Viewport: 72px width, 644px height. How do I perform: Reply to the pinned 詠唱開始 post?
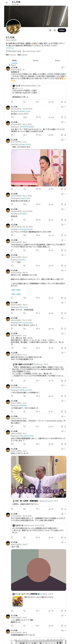(12, 102)
